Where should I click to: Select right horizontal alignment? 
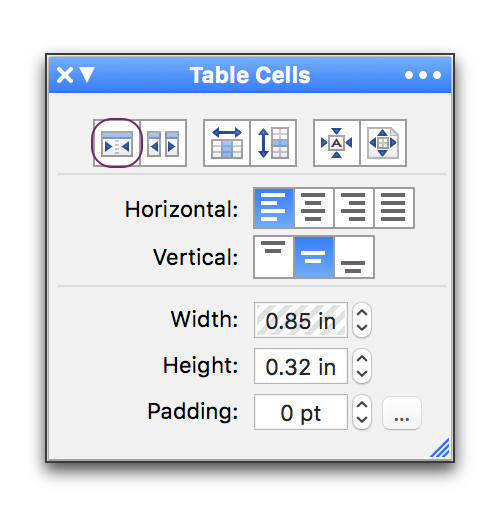(354, 208)
